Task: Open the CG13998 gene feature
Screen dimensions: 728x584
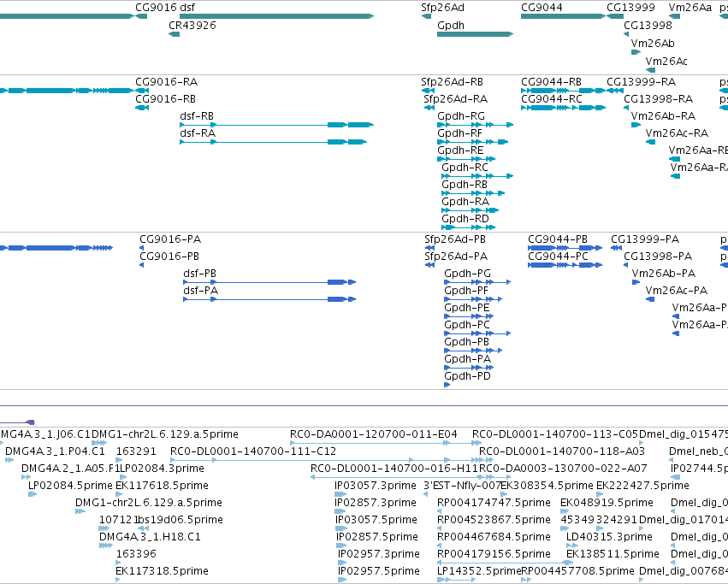Action: [626, 34]
